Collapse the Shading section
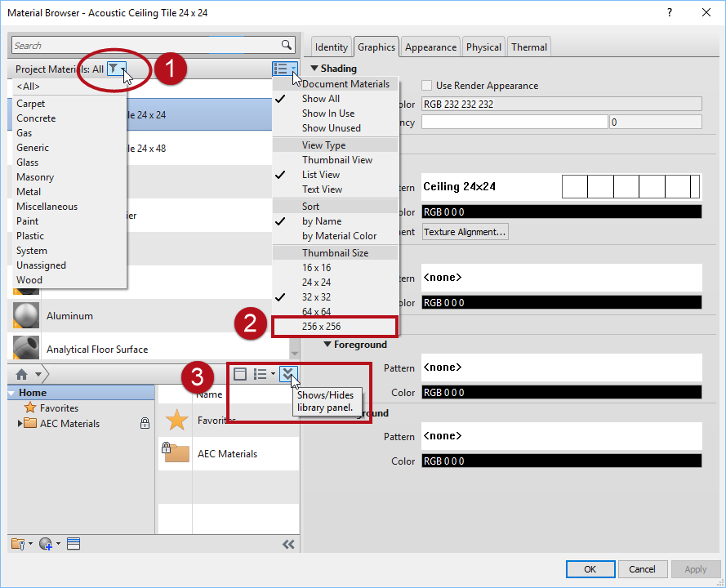Viewport: 726px width, 588px height. click(x=315, y=69)
